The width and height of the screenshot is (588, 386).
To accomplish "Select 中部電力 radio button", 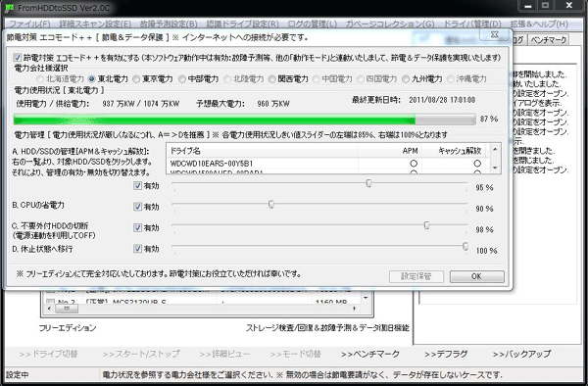I will (182, 79).
